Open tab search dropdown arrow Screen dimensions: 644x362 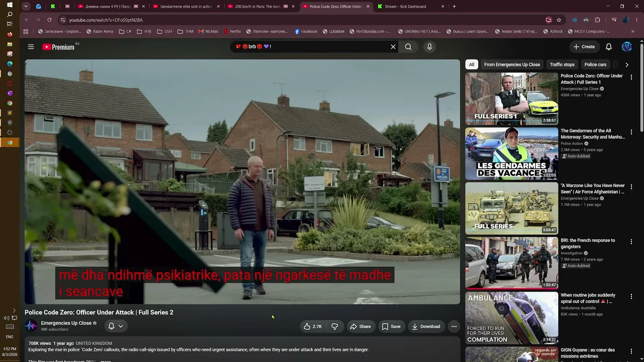26,7
